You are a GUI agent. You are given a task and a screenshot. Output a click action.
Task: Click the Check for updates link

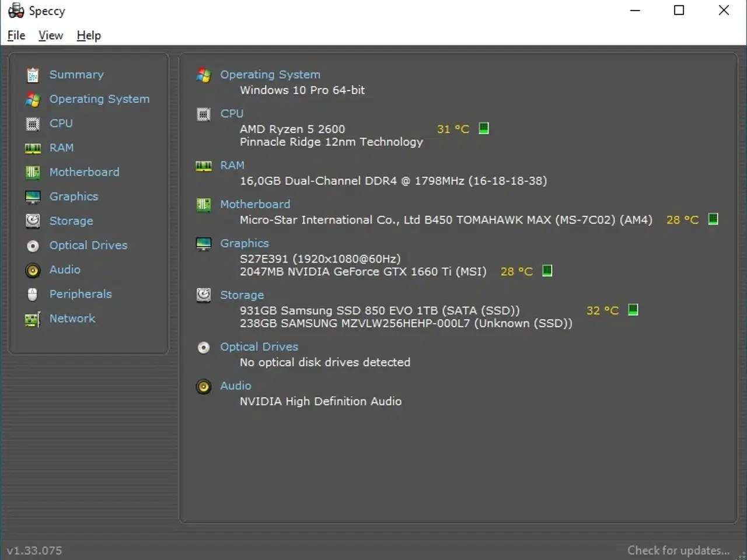coord(678,550)
